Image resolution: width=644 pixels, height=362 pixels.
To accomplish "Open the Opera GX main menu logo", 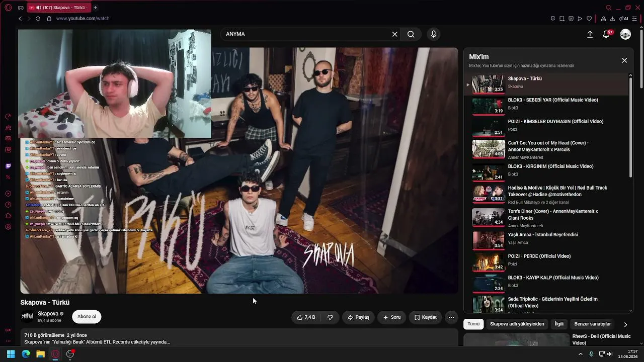I will [8, 8].
